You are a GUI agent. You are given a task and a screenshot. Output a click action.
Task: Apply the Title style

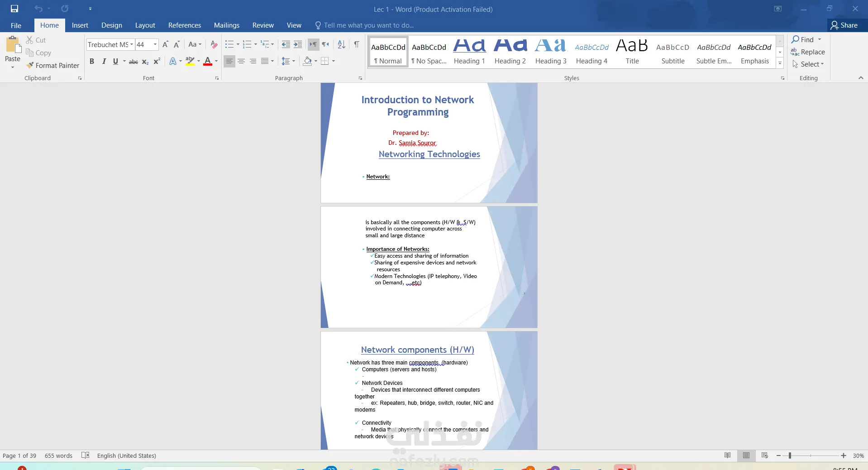click(632, 52)
